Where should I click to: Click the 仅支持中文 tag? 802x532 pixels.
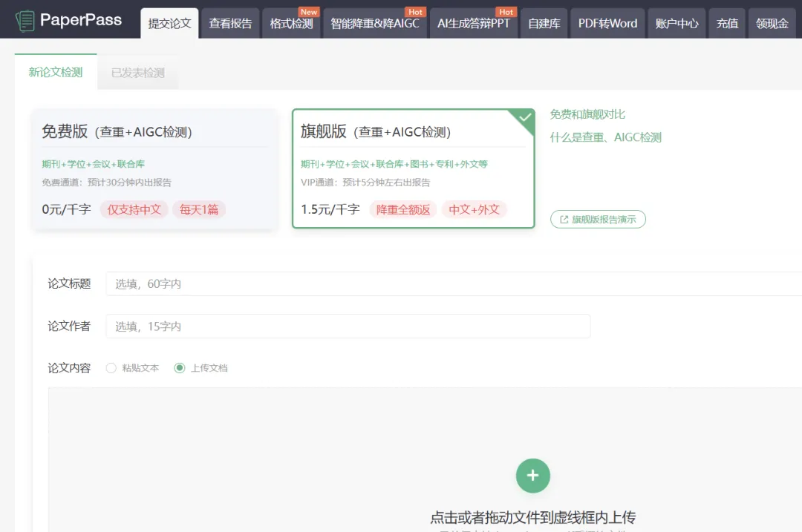click(134, 209)
